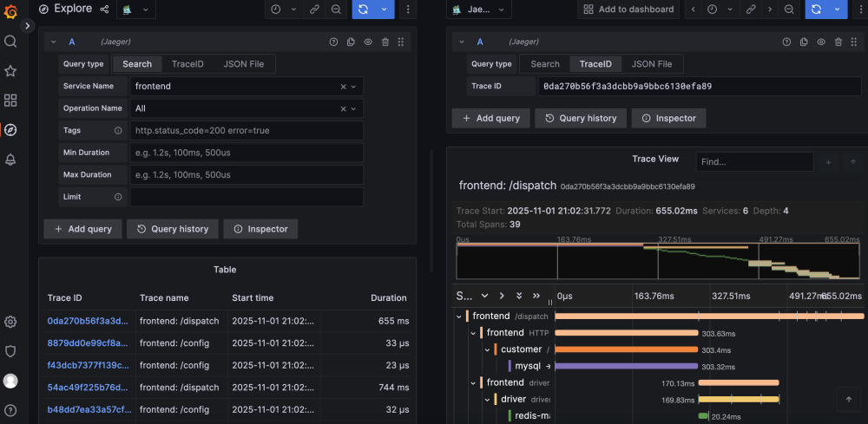
Task: Click the Search magnifier in the sidebar
Action: tap(10, 42)
